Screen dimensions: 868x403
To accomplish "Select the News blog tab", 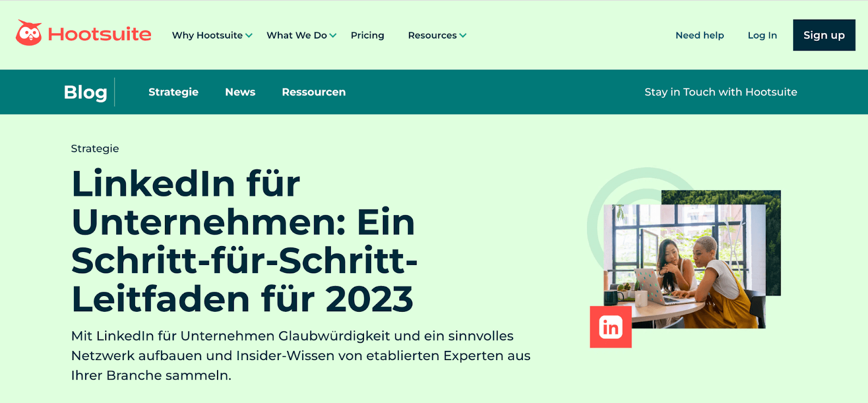I will [240, 92].
